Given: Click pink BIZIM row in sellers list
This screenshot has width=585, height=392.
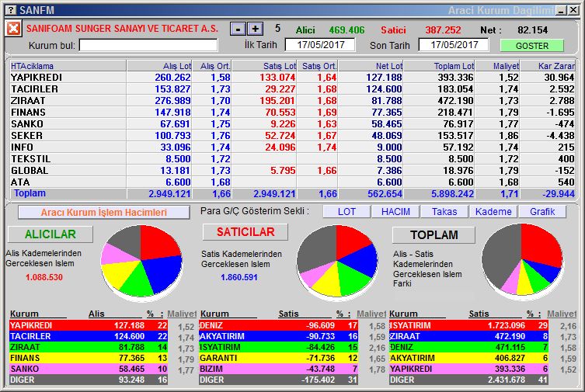Looking at the screenshot, I should click(x=278, y=369).
